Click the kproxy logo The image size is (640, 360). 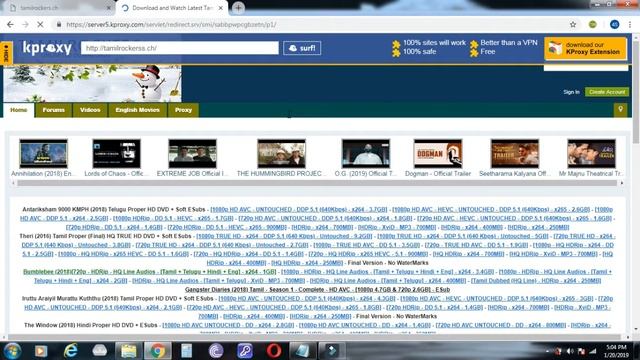47,48
